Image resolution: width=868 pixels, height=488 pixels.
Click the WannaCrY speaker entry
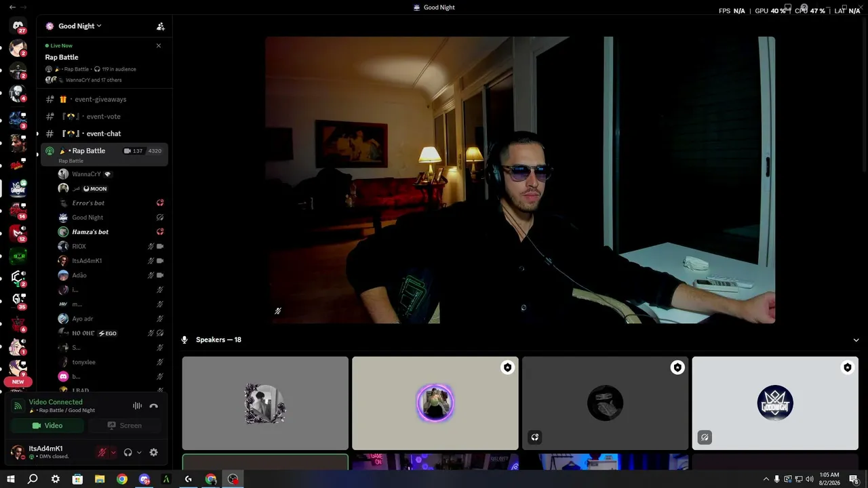111,174
